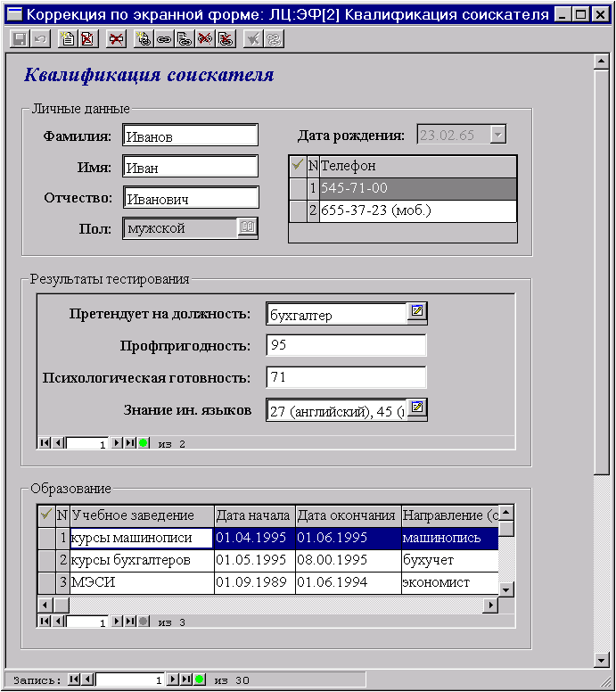Click green indicator in Результаты тестирования navigator
616x692 pixels.
click(x=144, y=442)
